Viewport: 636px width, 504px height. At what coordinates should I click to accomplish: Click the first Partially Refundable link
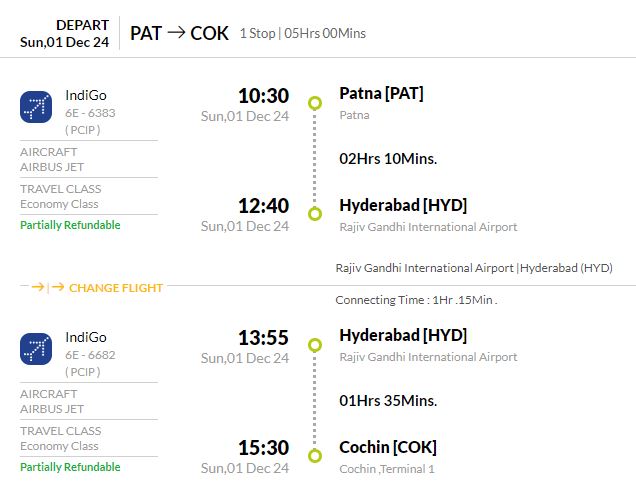70,225
